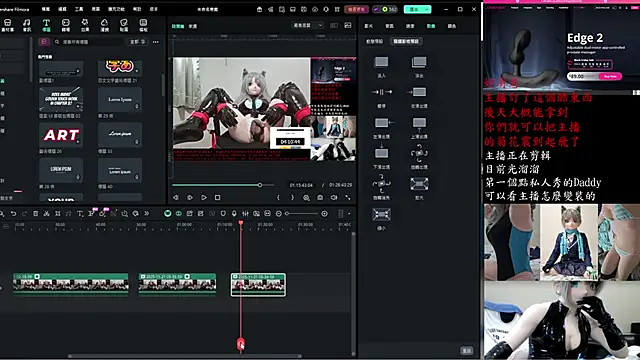Open the Stickers tab in media toolbar

click(124, 25)
